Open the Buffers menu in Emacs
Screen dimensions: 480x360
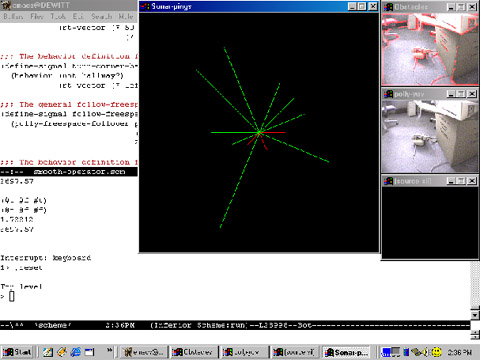coord(13,16)
